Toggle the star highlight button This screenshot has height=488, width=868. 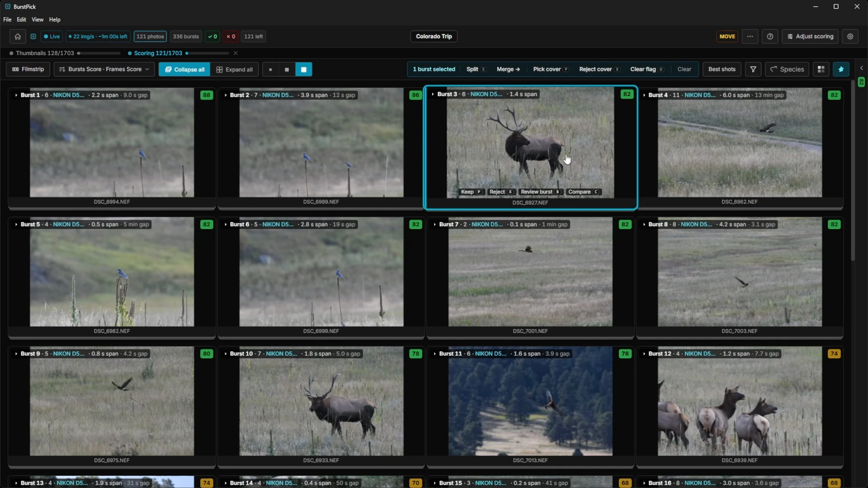[x=841, y=69]
